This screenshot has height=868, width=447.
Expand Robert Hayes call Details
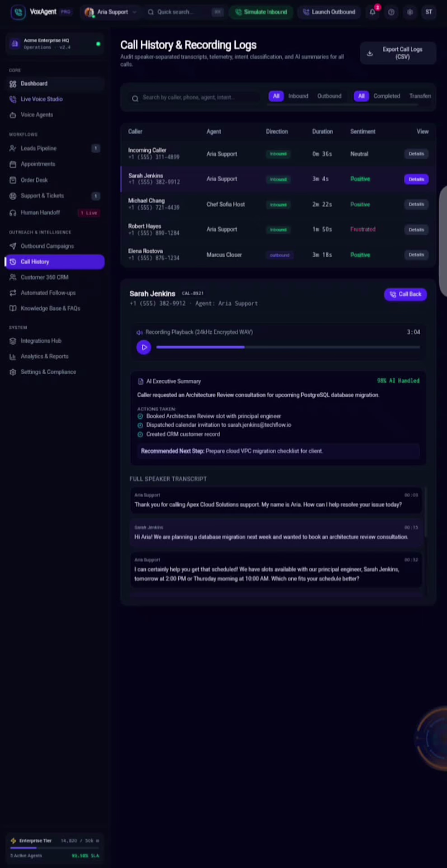click(x=416, y=229)
